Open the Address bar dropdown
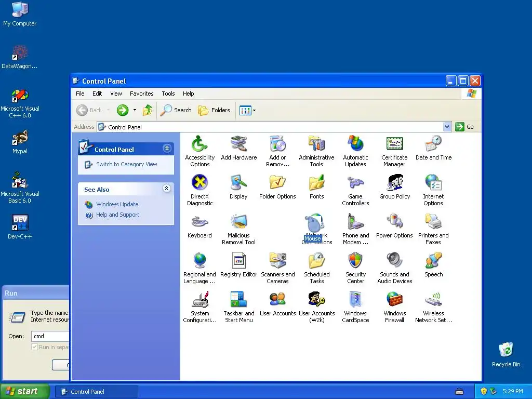This screenshot has width=532, height=399. pos(447,127)
